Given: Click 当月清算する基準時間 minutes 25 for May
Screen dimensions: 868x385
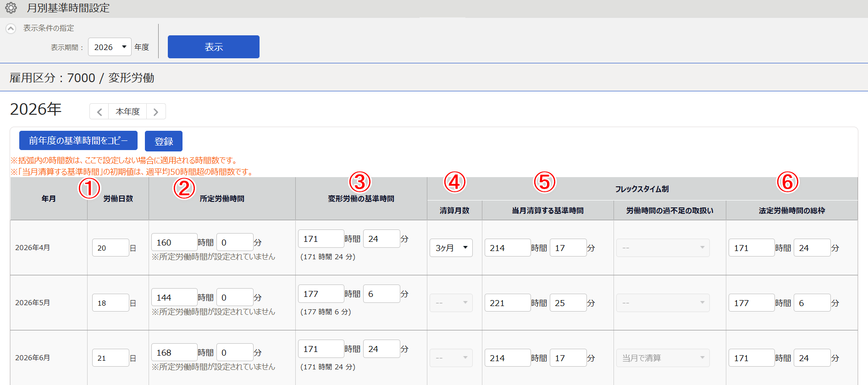Looking at the screenshot, I should 568,303.
